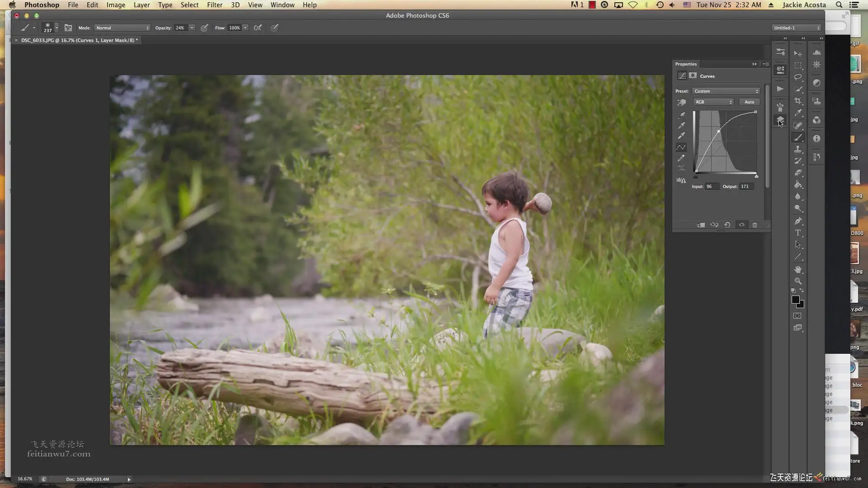Open the curves Preset dropdown
The width and height of the screenshot is (868, 488).
726,91
